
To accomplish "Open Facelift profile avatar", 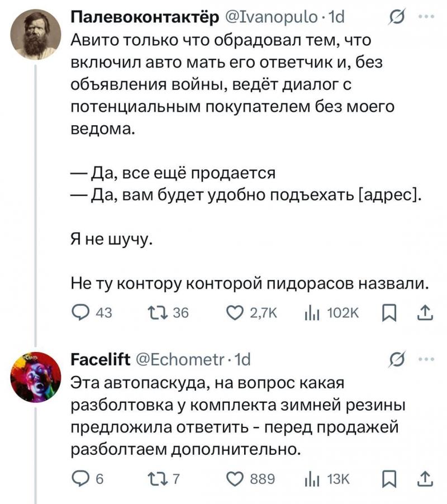I will (x=36, y=377).
